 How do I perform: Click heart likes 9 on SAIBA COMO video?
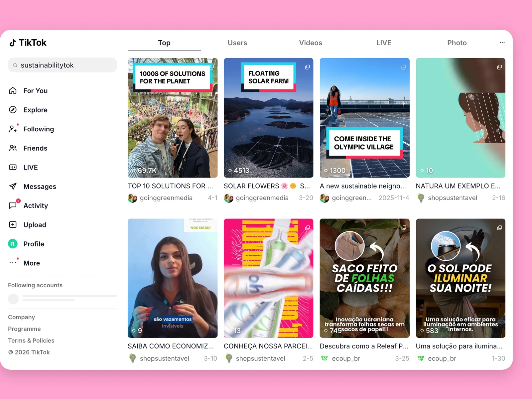(137, 331)
